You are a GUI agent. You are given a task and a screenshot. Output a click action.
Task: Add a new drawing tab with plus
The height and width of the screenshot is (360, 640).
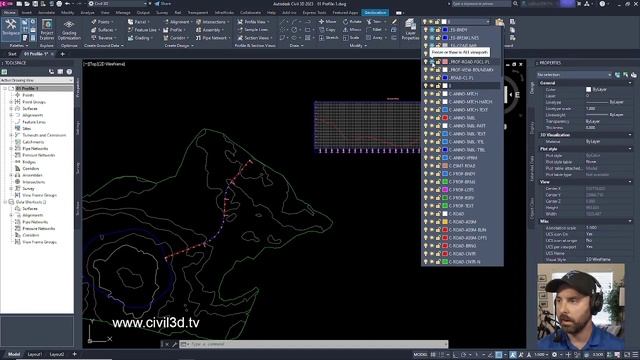(62, 54)
